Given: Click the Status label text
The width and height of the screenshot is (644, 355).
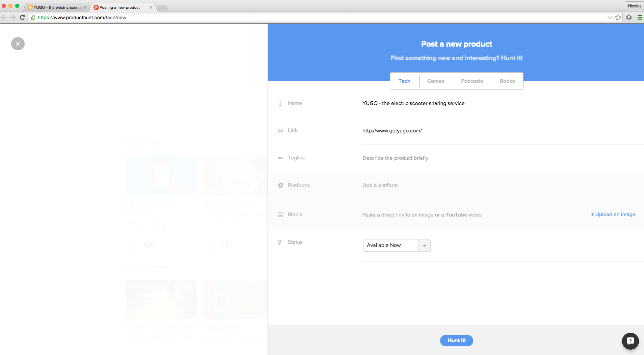Looking at the screenshot, I should coord(295,242).
